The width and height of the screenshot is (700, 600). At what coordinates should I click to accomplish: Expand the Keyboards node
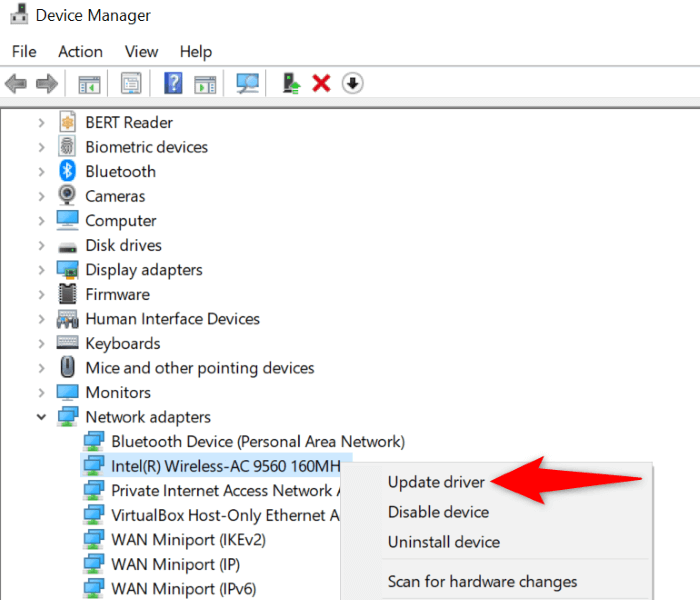[41, 343]
